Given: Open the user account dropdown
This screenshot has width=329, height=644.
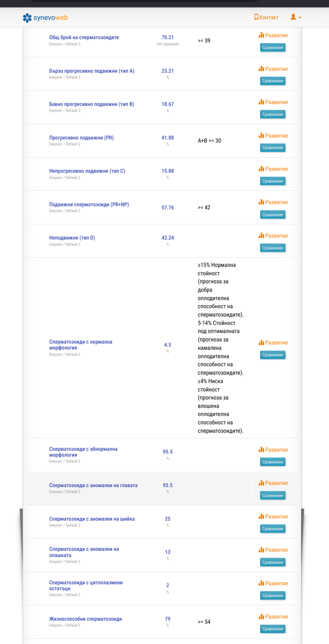Looking at the screenshot, I should coord(295,17).
